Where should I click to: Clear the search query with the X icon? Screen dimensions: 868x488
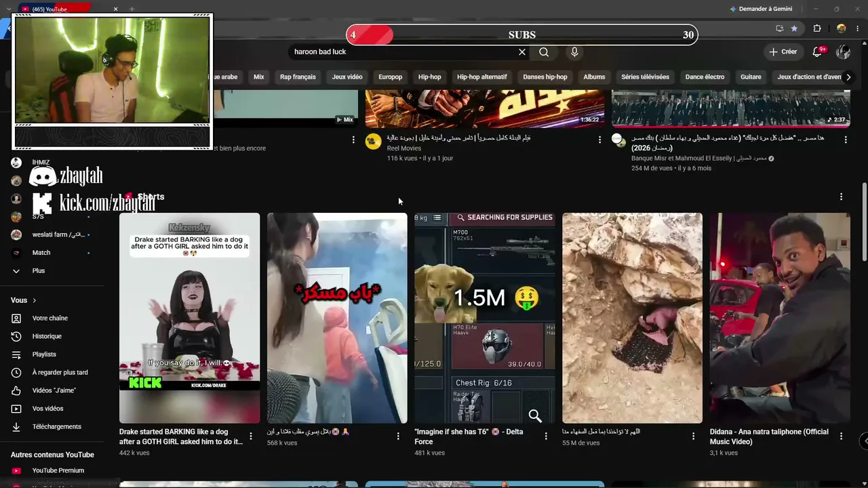pos(522,52)
